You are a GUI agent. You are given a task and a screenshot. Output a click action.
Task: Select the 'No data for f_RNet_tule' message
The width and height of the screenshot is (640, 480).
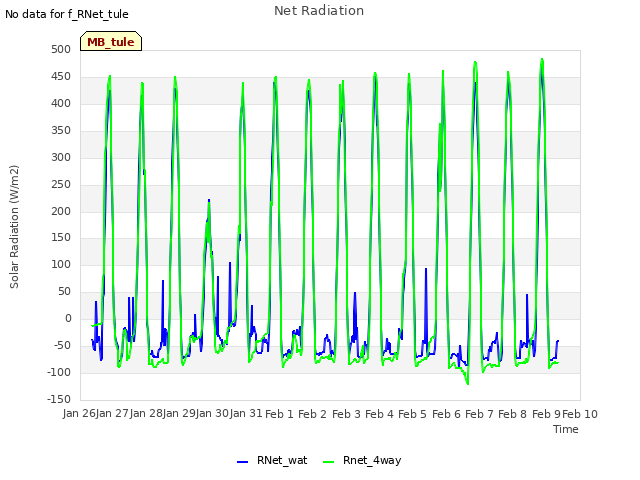coord(67,14)
